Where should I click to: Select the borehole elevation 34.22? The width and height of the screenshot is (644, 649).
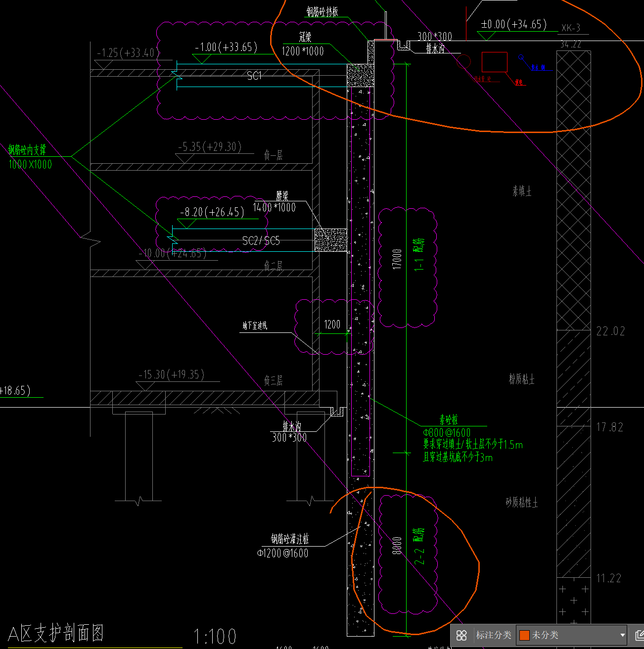(x=570, y=45)
